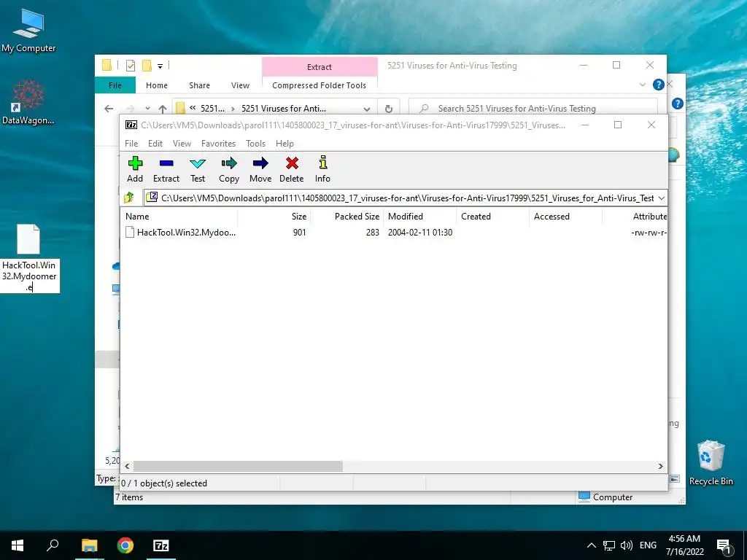Sort by Name column in 7-Zip
Image resolution: width=747 pixels, height=560 pixels.
[179, 216]
